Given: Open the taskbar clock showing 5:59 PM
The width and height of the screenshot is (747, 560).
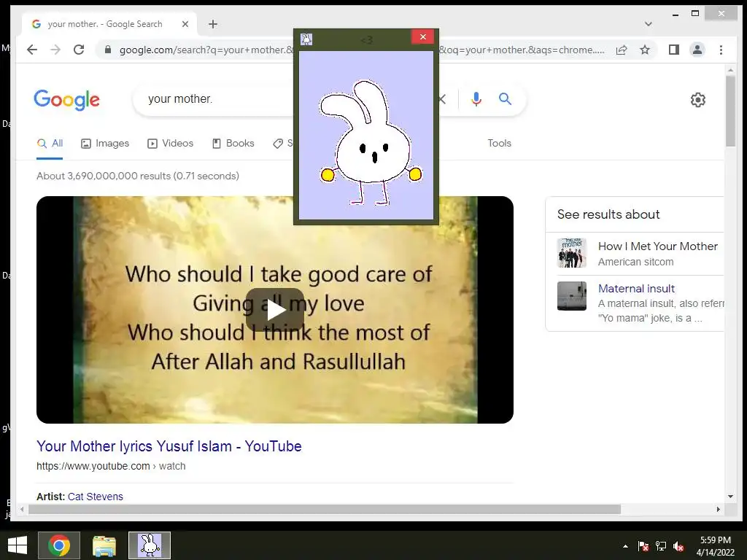Looking at the screenshot, I should coord(715,546).
